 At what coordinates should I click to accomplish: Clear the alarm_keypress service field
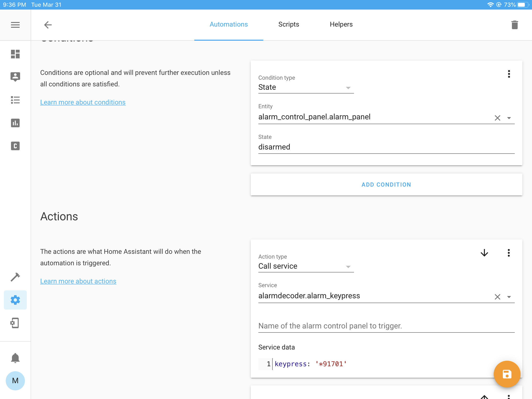pos(497,297)
